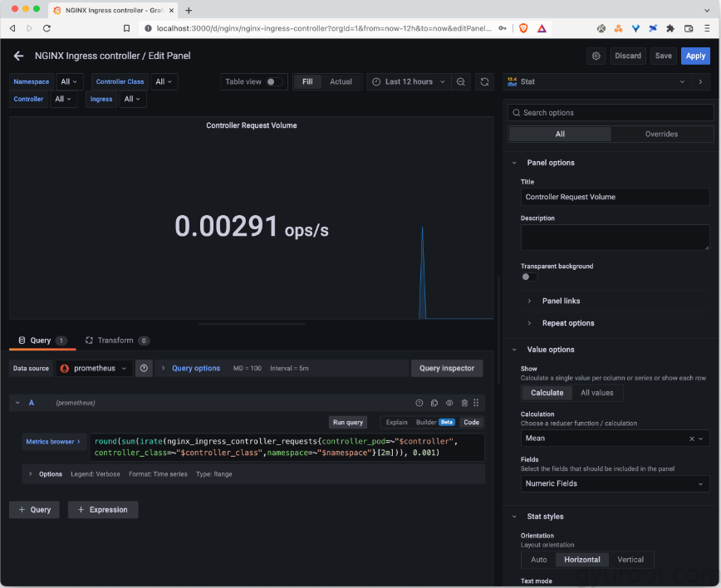Image resolution: width=721 pixels, height=588 pixels.
Task: Choose Horizontal orientation
Action: coord(582,560)
